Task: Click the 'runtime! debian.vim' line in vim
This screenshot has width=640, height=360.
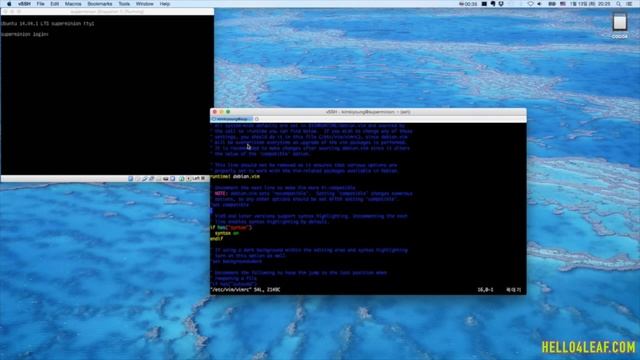Action: pyautogui.click(x=235, y=176)
